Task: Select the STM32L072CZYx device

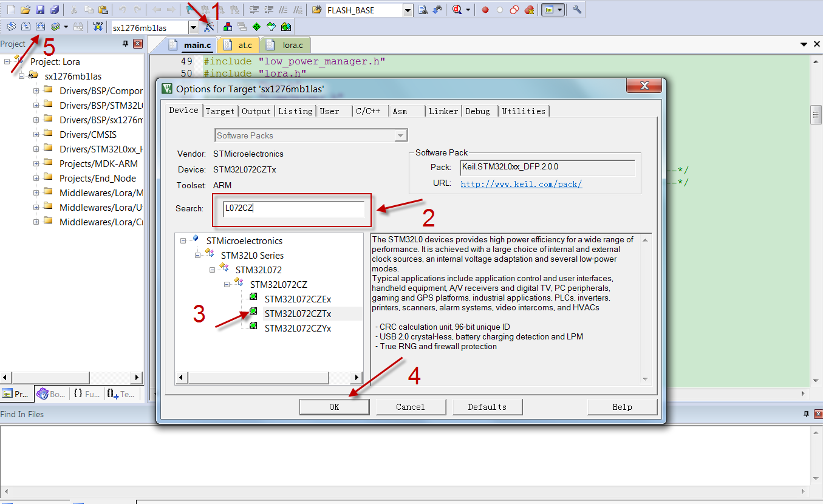Action: pyautogui.click(x=298, y=329)
